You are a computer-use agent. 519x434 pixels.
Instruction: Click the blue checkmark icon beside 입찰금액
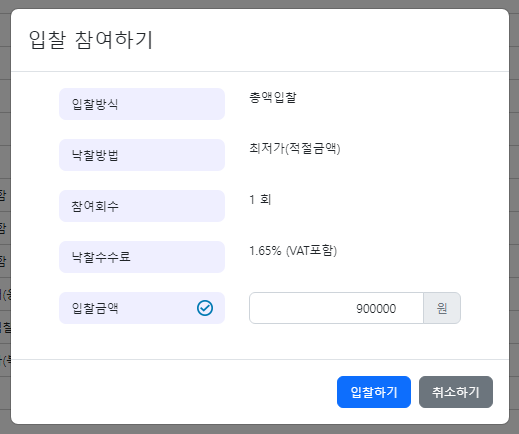point(205,308)
